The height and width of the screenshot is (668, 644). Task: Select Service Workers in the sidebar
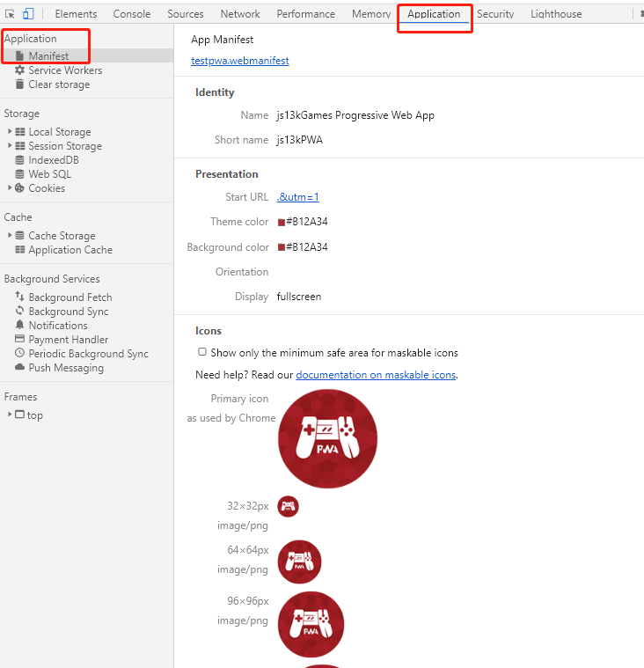[65, 70]
